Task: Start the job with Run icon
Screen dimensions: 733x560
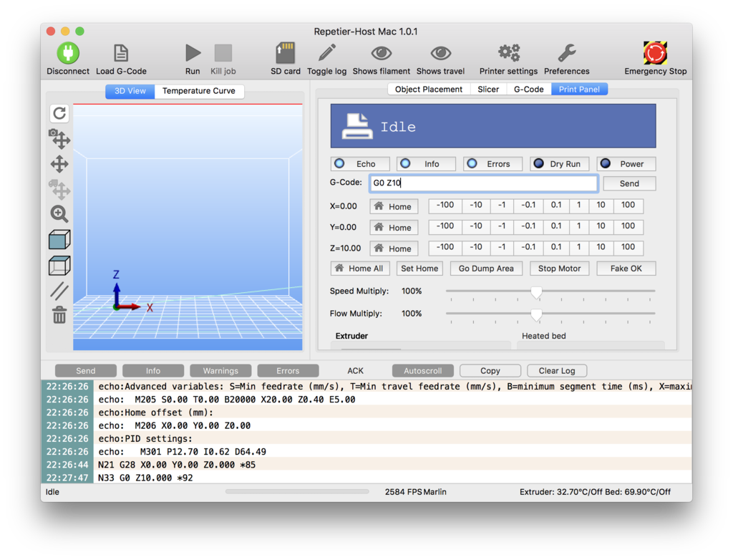Action: click(193, 53)
